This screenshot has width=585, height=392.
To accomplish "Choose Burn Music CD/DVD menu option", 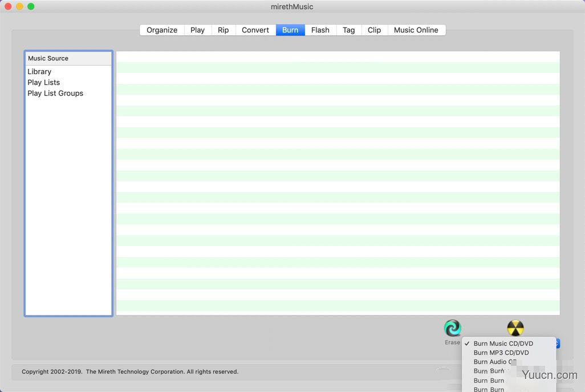I will click(x=509, y=344).
